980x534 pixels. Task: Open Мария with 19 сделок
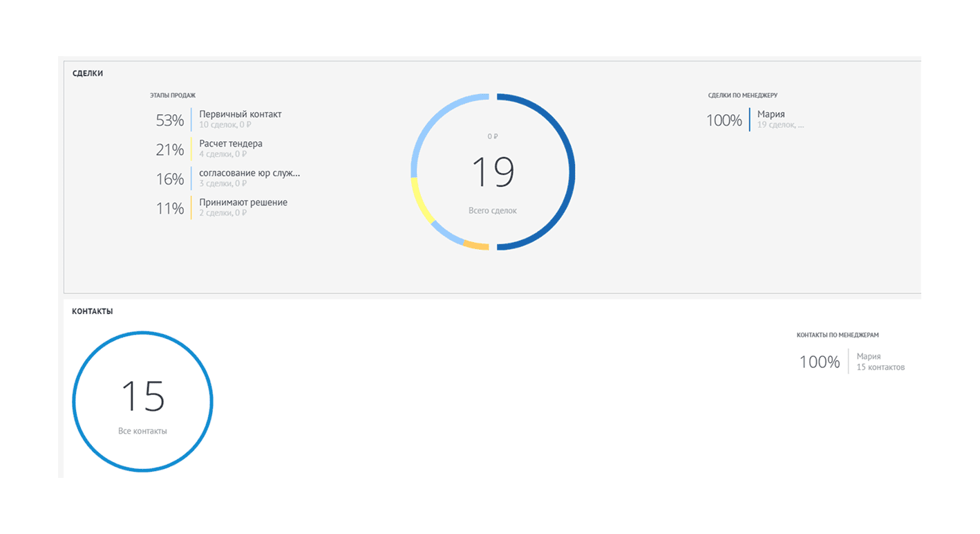click(771, 115)
